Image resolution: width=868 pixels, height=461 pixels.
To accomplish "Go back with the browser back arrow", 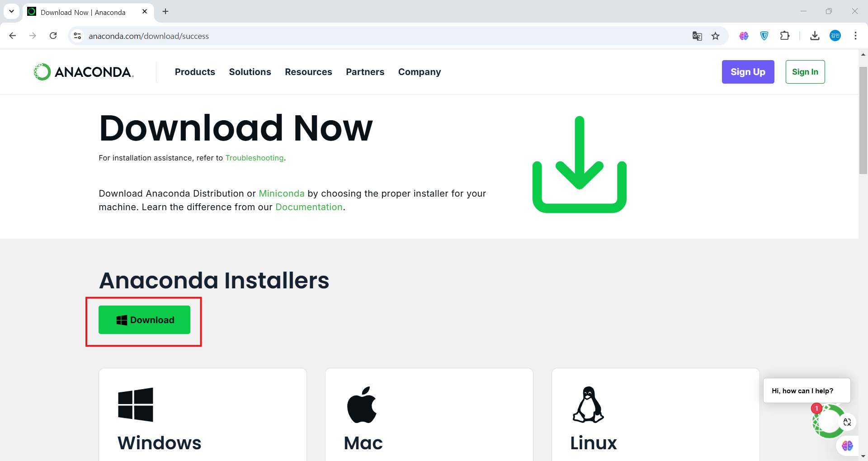I will click(13, 36).
